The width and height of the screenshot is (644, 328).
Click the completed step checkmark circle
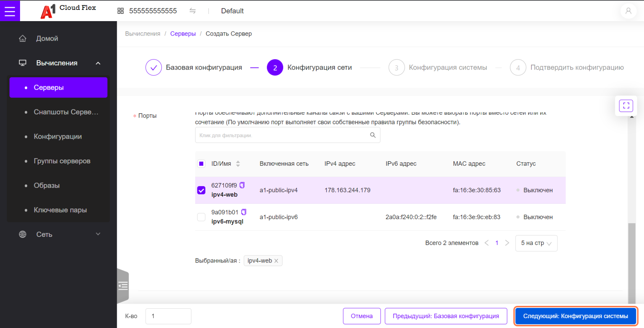click(153, 68)
